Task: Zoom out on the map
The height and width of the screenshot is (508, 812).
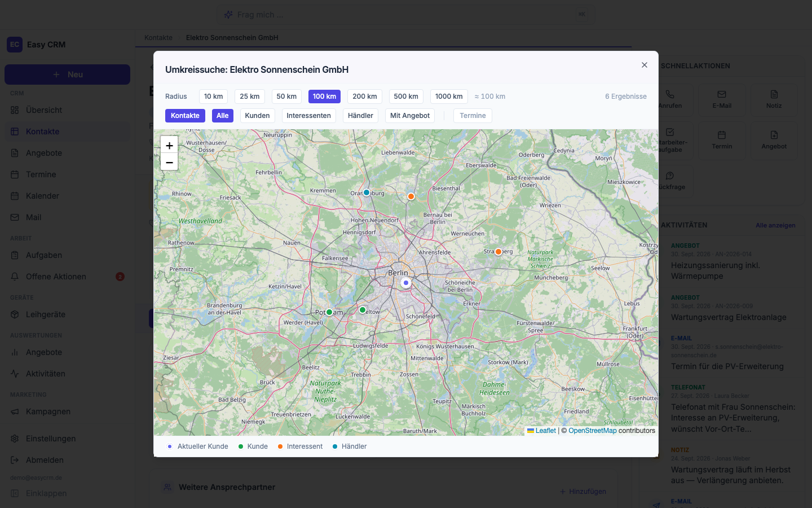Action: pos(169,162)
